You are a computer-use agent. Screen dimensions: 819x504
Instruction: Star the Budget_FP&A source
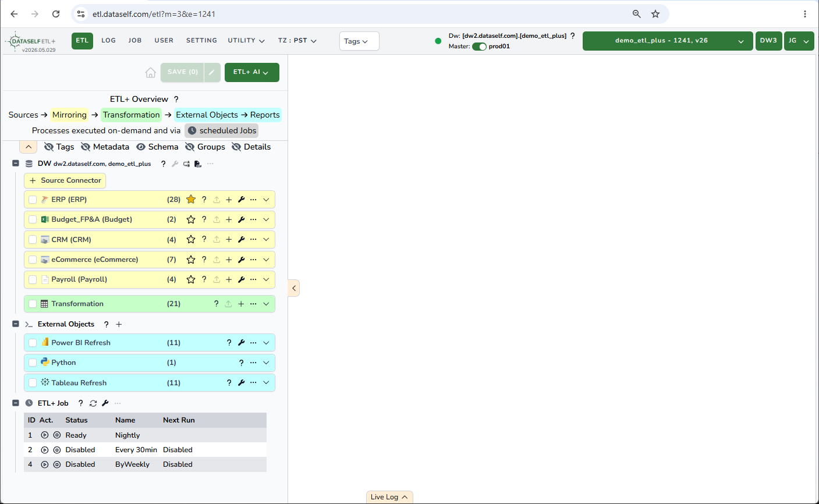(191, 219)
